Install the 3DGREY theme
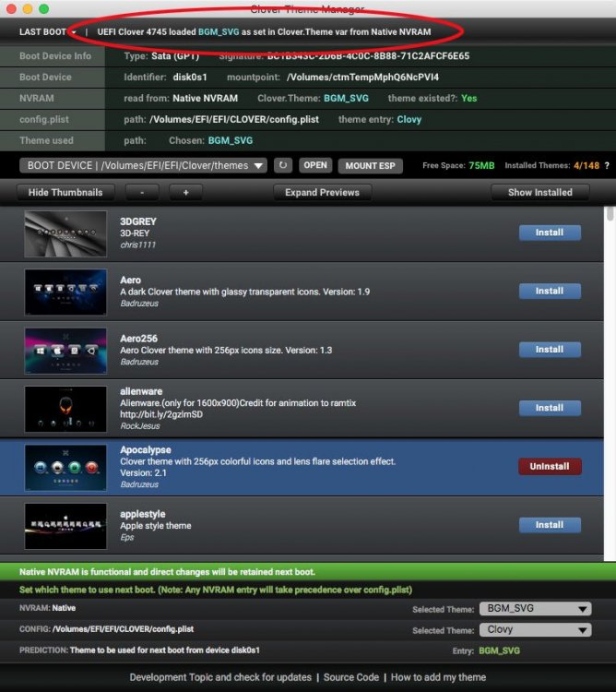Screen dimensions: 616x692 click(x=550, y=233)
